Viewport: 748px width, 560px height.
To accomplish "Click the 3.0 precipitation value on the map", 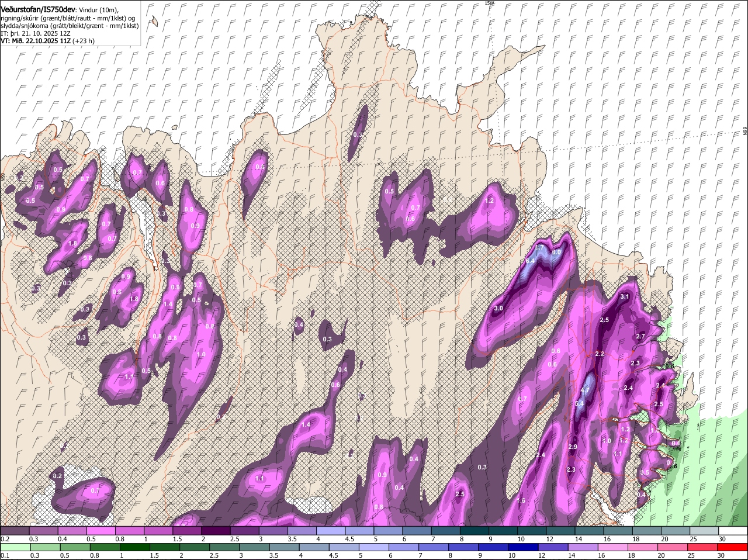I will point(498,308).
